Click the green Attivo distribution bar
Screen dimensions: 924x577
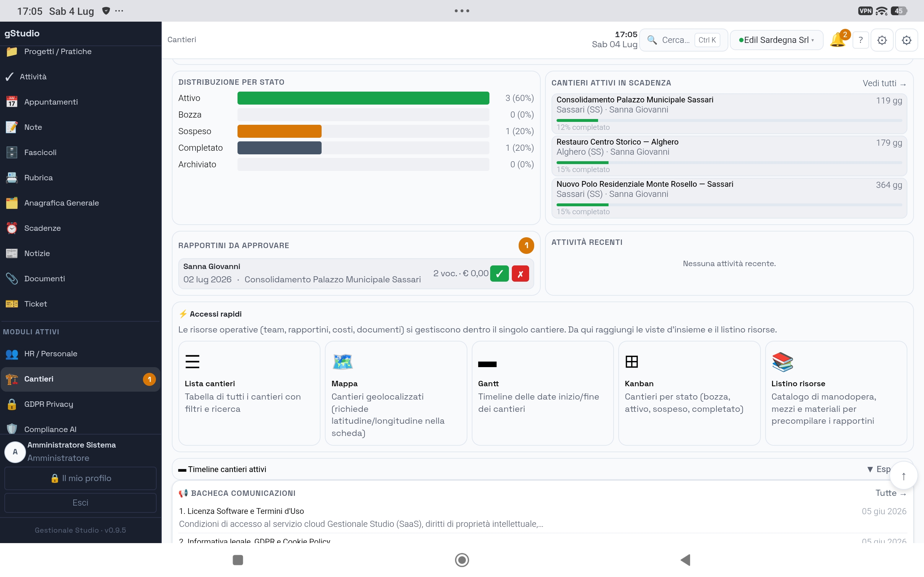pyautogui.click(x=363, y=98)
